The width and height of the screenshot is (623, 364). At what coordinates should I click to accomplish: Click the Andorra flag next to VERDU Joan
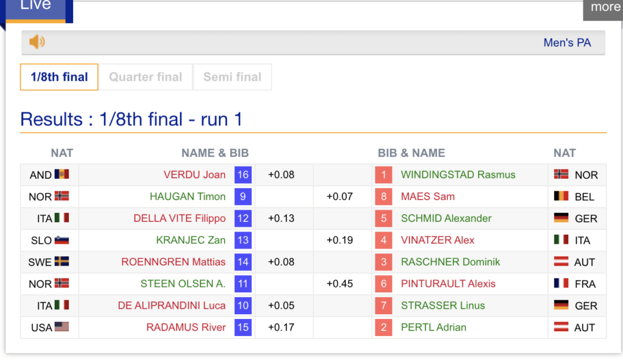click(x=61, y=174)
